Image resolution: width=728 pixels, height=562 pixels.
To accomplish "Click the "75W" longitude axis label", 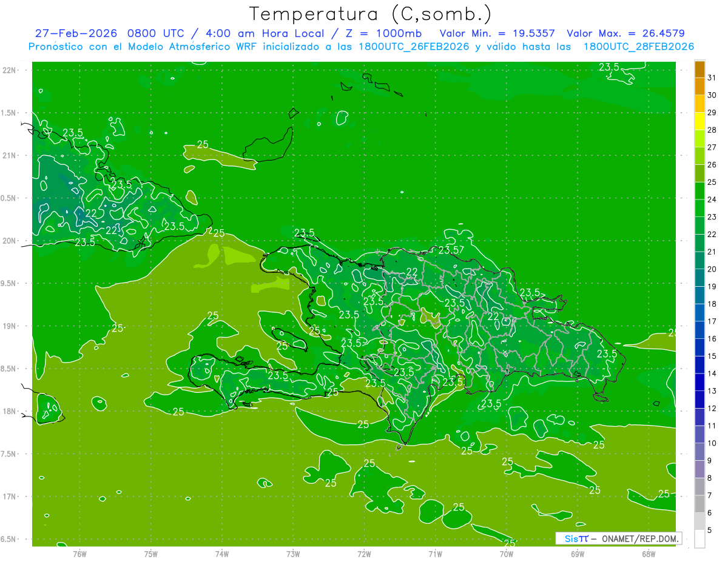I will [150, 554].
